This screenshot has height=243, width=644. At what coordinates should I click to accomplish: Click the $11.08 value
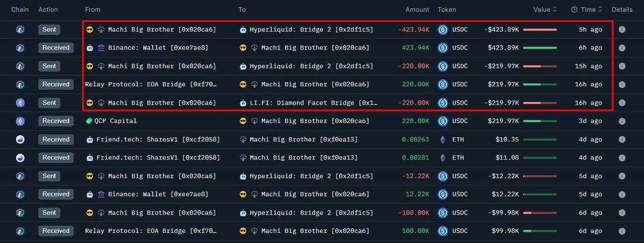[x=508, y=158]
